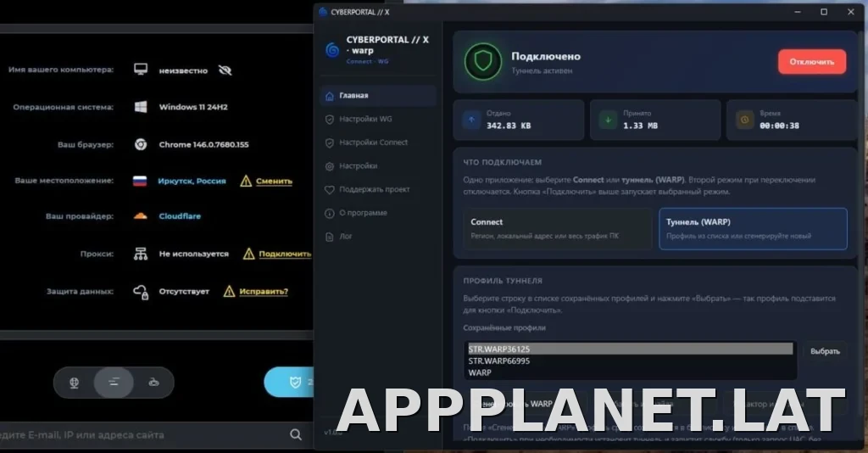The image size is (868, 453).
Task: Select the list view in bottom switcher
Action: click(x=114, y=382)
